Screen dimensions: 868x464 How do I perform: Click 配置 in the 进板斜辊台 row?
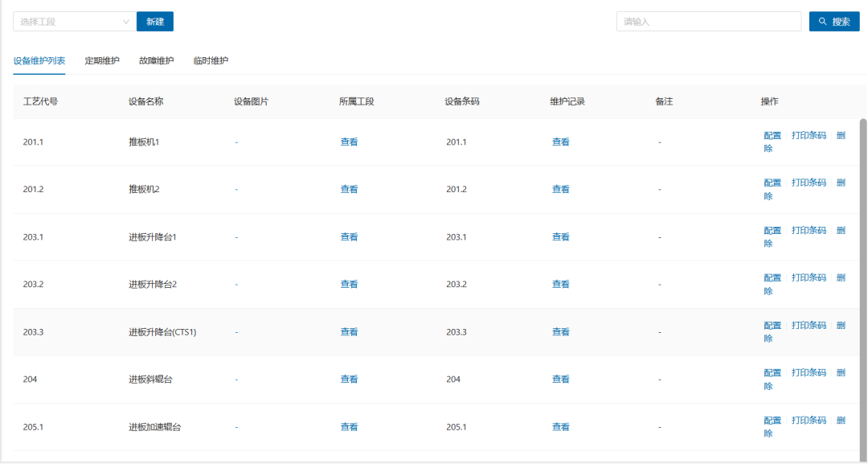pos(772,372)
